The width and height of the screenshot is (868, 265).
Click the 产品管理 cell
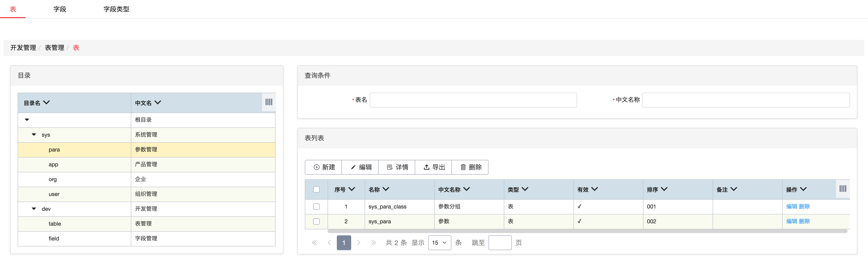pos(203,164)
